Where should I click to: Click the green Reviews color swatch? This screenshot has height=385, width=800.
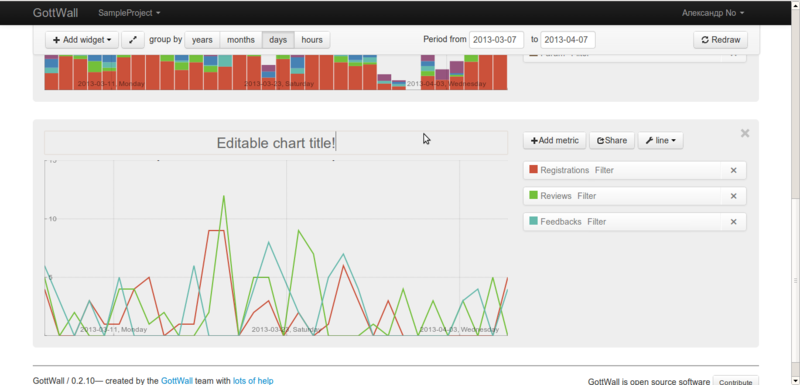[x=534, y=195]
